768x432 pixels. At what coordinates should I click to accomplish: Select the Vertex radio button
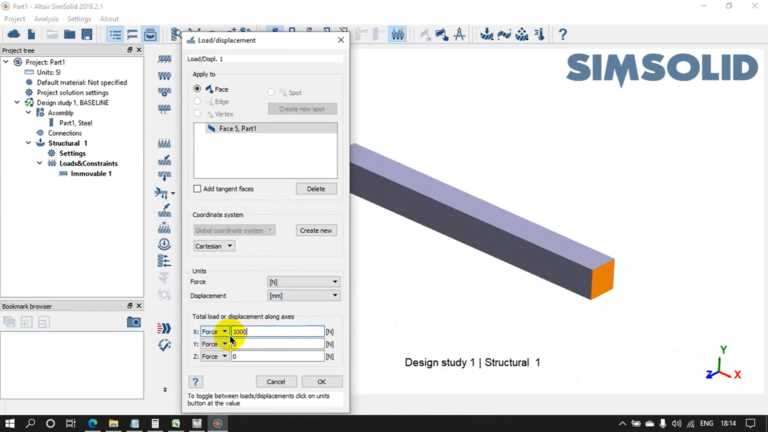click(197, 114)
